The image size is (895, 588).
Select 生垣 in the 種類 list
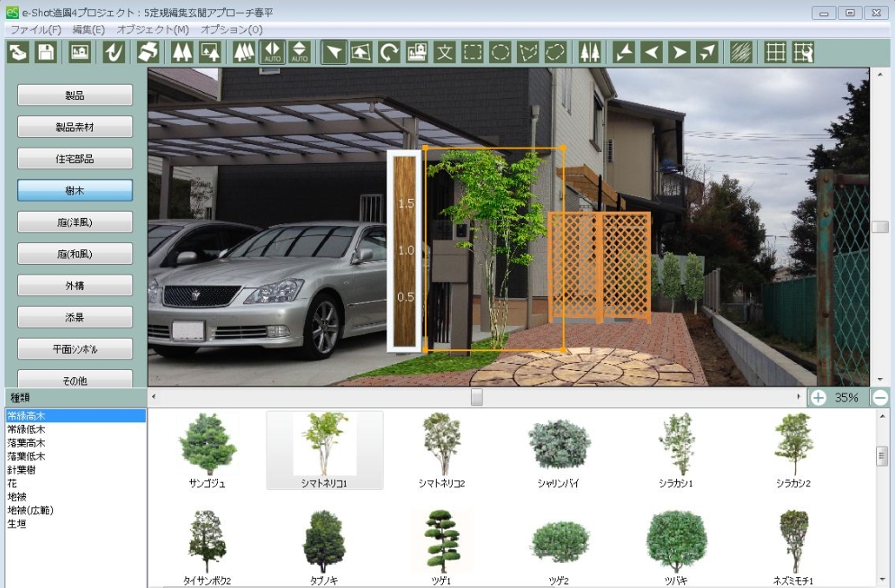16,523
